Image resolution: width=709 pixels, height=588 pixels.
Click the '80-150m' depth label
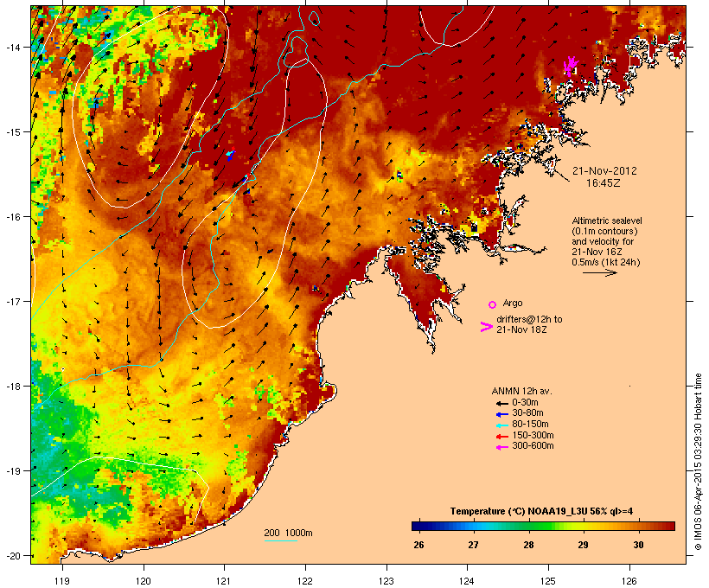[x=530, y=425]
